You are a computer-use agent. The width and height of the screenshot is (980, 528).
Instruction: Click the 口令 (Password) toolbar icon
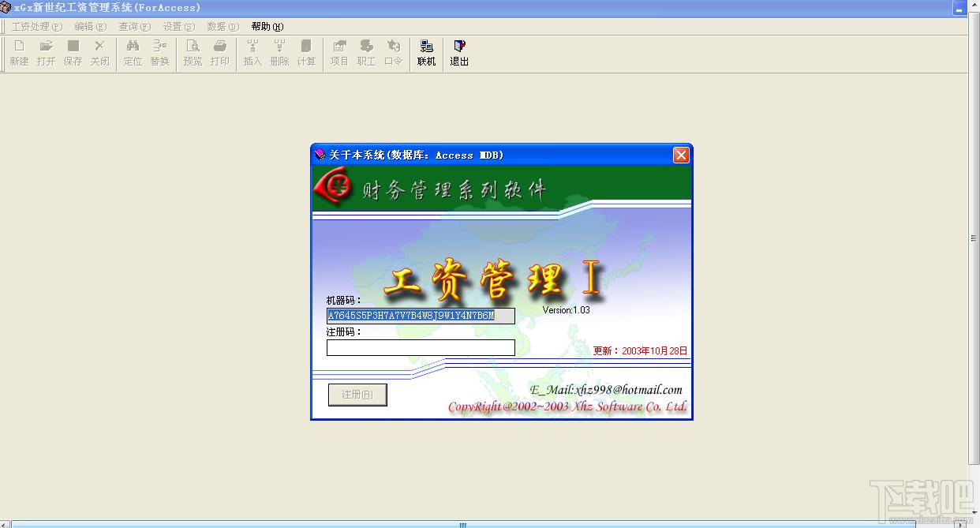393,53
